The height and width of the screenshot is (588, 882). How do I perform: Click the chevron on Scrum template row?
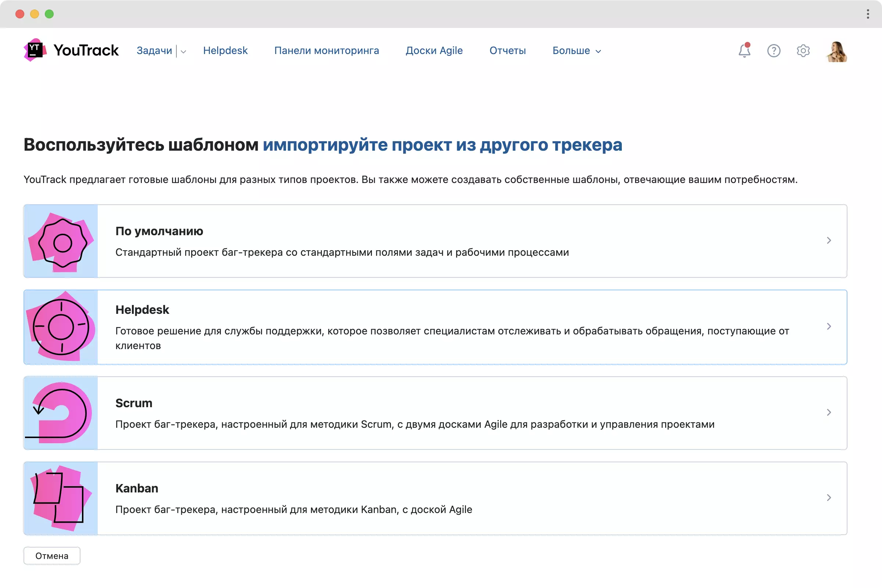(829, 412)
